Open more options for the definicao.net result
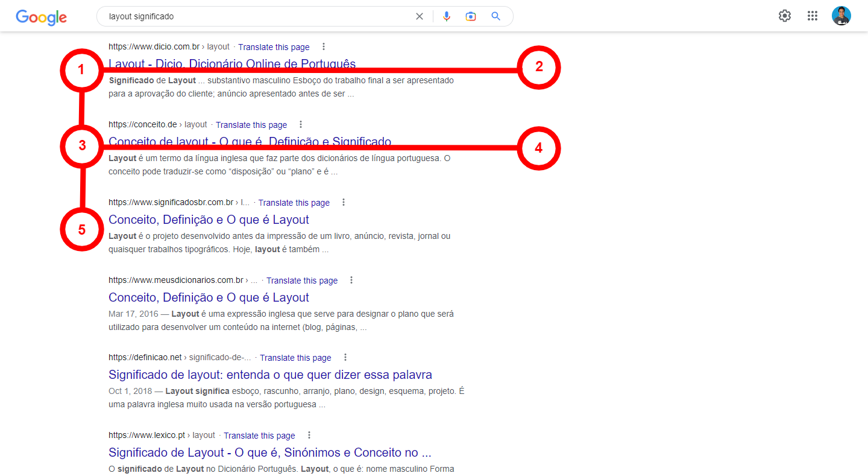This screenshot has height=476, width=868. (345, 357)
